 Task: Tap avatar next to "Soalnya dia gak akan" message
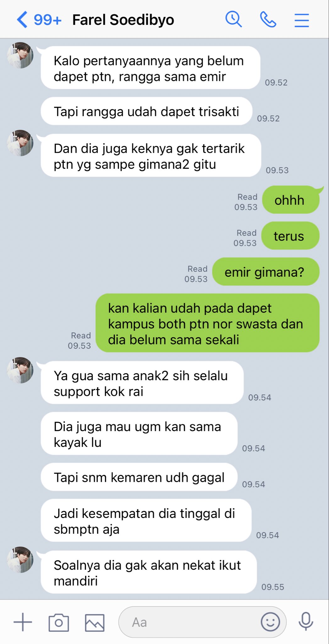20,560
